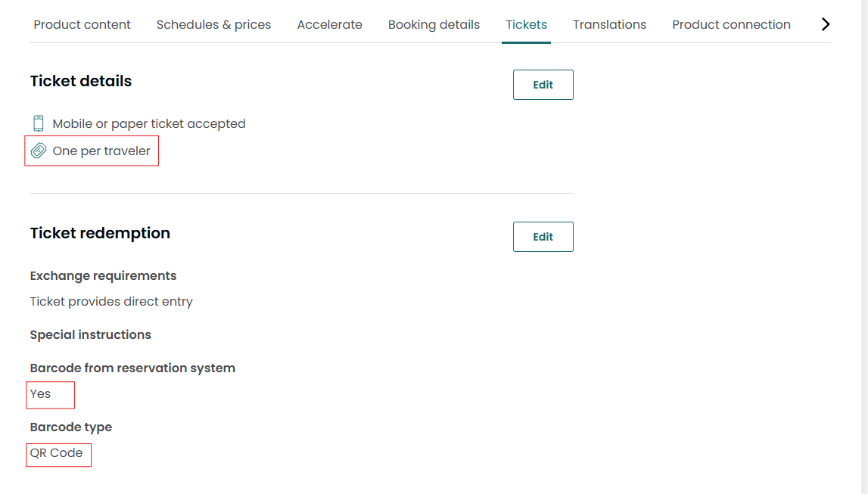This screenshot has height=494, width=868.
Task: Switch to the Translations tab
Action: point(609,25)
